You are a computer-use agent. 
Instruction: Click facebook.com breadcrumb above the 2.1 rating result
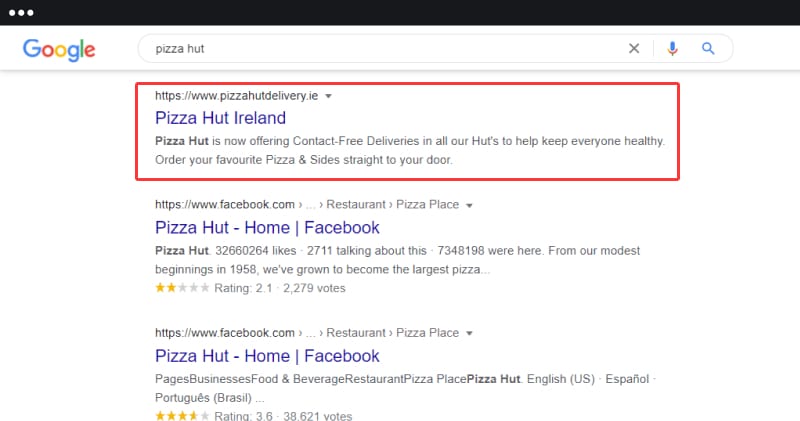pyautogui.click(x=307, y=205)
